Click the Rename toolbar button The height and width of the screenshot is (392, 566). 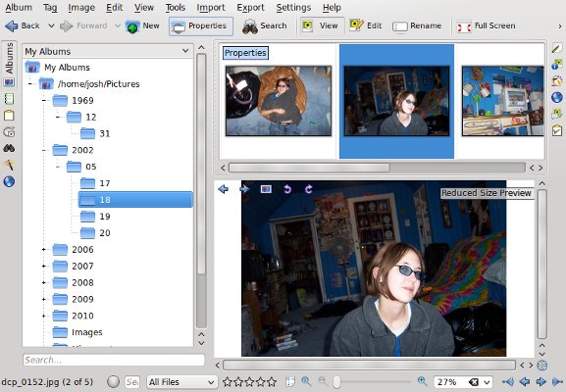click(x=417, y=25)
